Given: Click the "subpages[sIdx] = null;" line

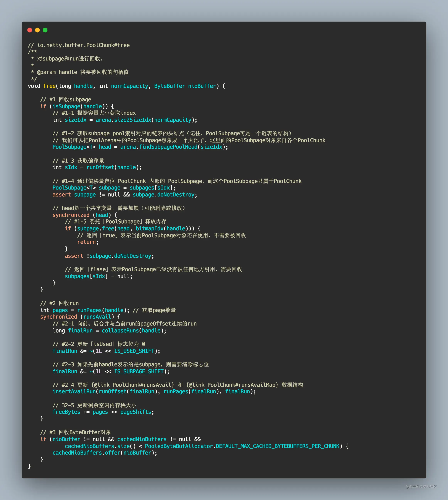Looking at the screenshot, I should [x=99, y=276].
